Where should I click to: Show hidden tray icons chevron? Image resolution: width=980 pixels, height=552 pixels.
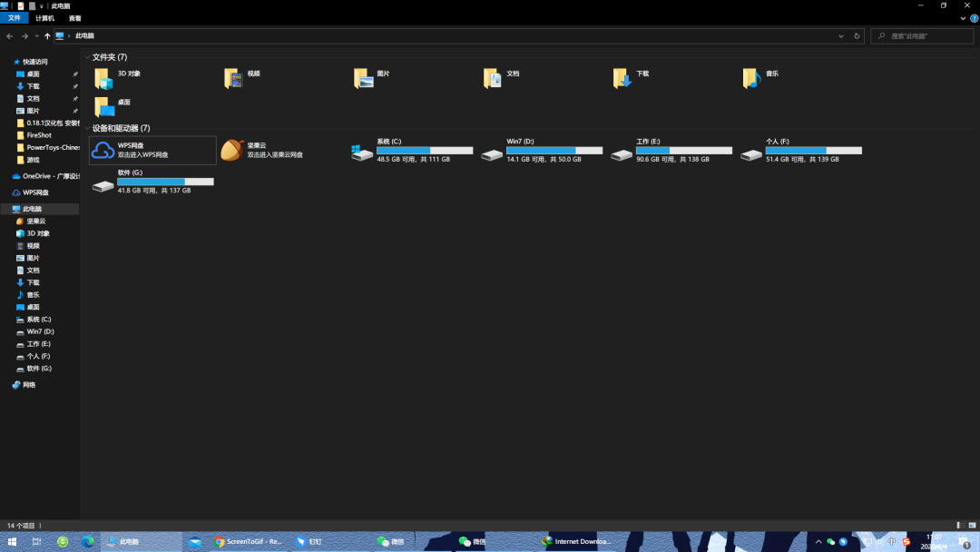818,541
